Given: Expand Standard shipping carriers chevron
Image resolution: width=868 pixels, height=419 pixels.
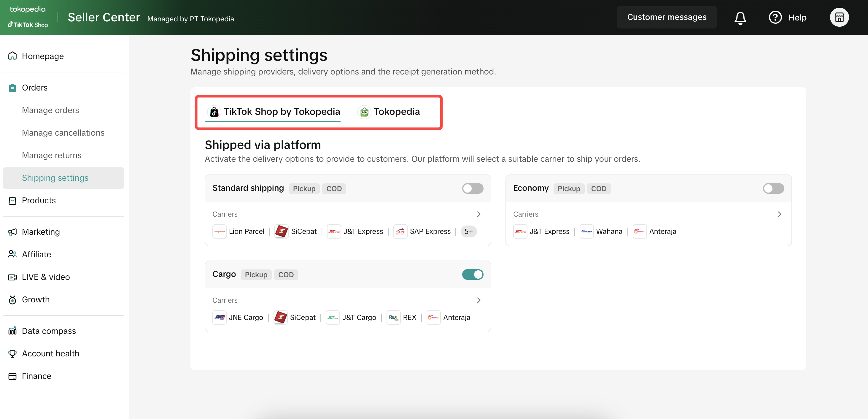Looking at the screenshot, I should pos(478,214).
